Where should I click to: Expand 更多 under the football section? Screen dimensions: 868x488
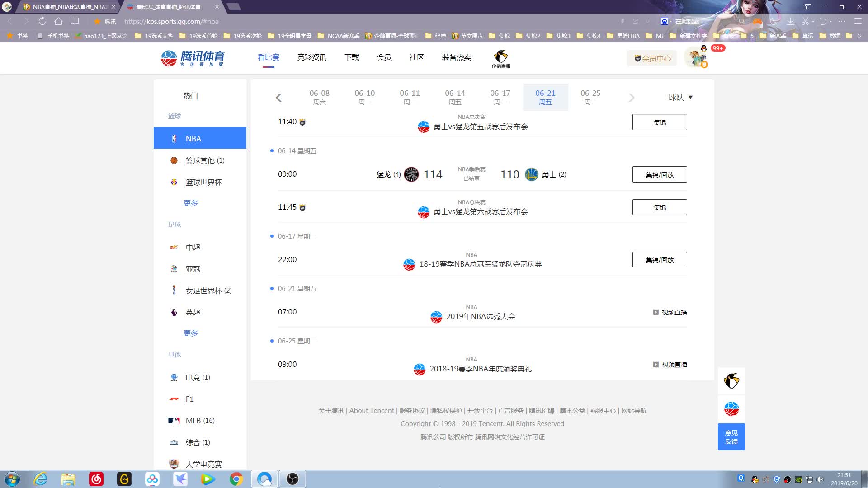(x=191, y=333)
